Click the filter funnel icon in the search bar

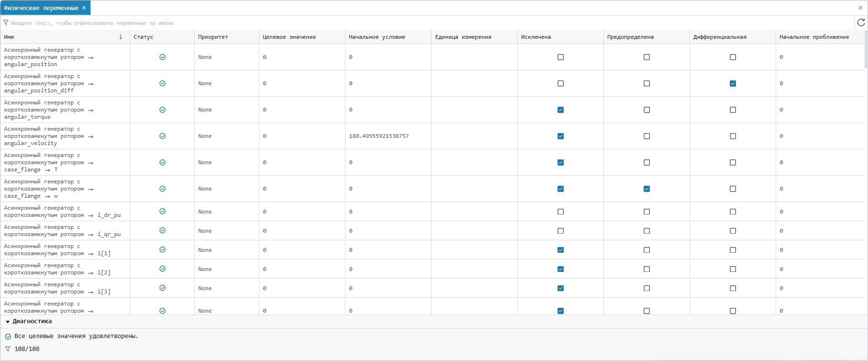pos(6,23)
